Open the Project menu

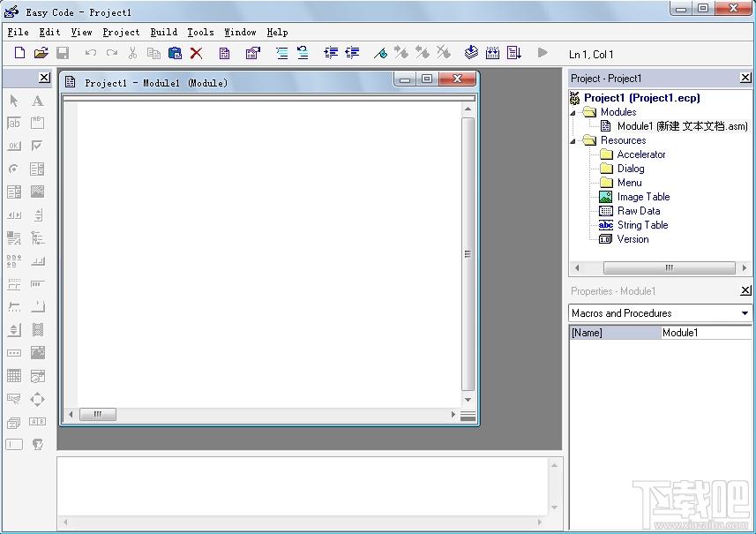(121, 33)
